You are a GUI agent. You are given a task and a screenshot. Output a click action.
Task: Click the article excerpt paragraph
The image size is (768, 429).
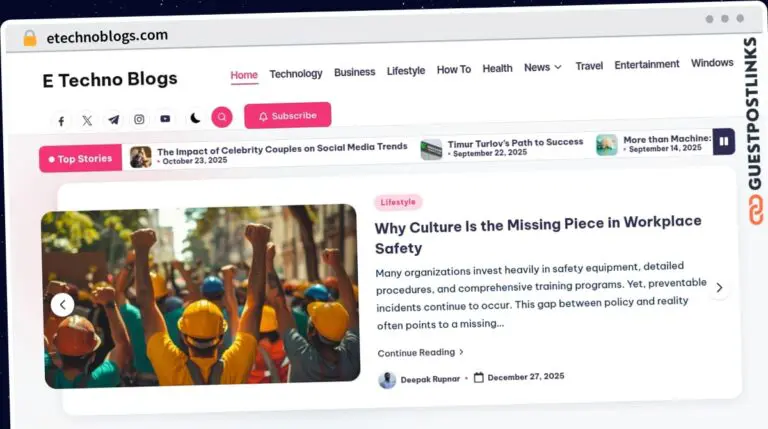[x=541, y=296]
